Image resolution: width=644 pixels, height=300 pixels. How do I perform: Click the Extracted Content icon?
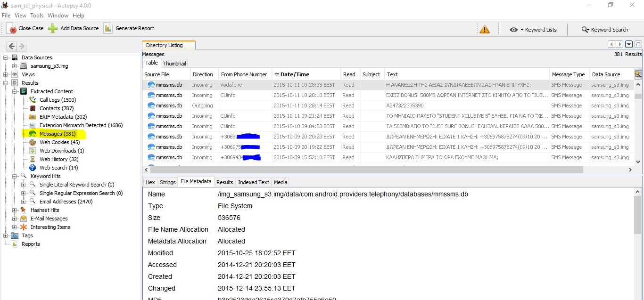(x=23, y=91)
